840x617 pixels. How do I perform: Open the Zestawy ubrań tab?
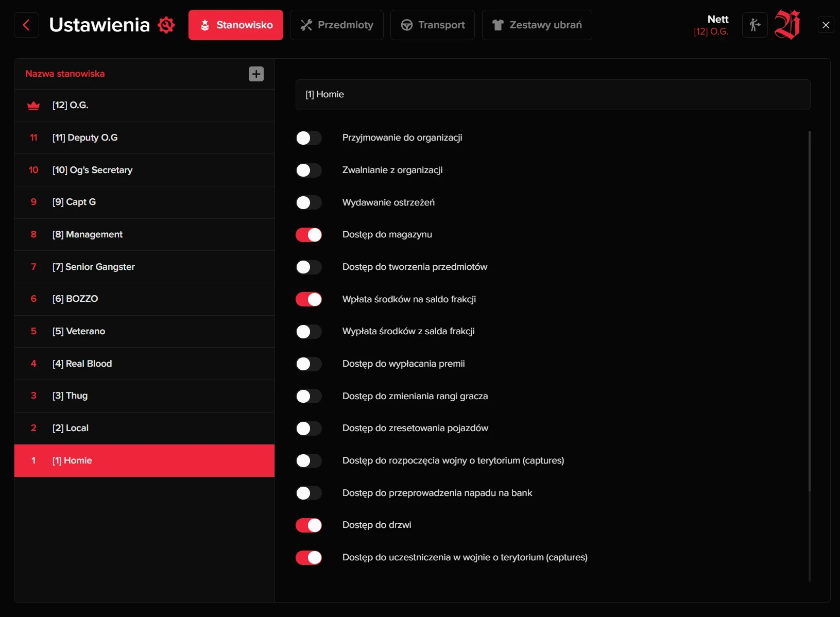pyautogui.click(x=537, y=25)
